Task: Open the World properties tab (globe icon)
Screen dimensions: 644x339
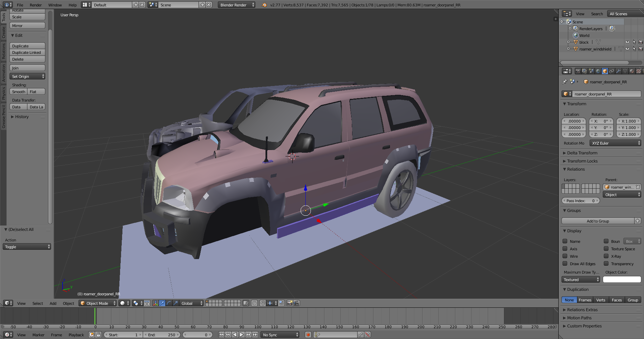Action: pyautogui.click(x=598, y=71)
